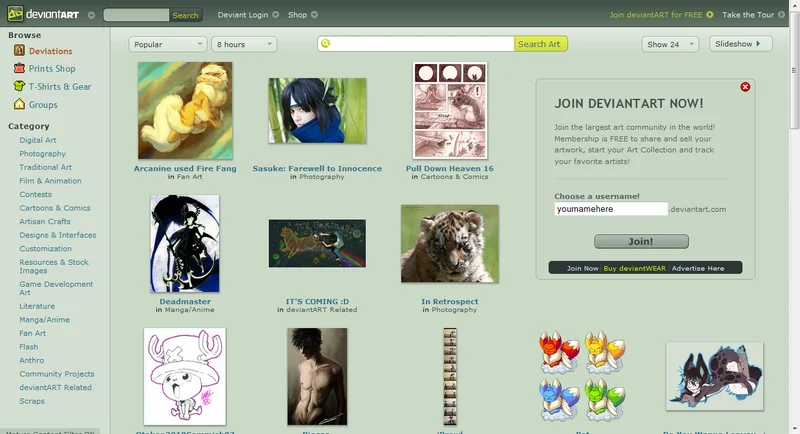Open the Manga/Anime category link in sidebar
Image resolution: width=800 pixels, height=434 pixels.
[43, 319]
